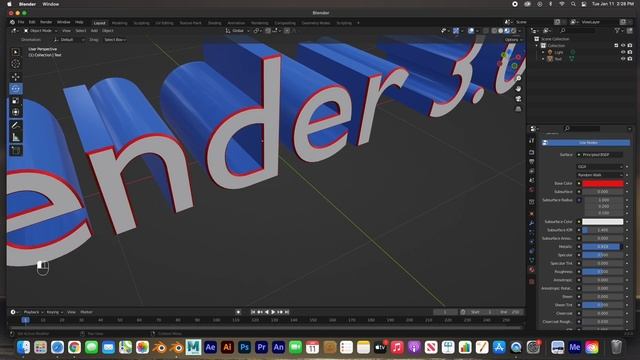Open the Global transform orientation dropdown
640x360 pixels.
click(x=238, y=31)
